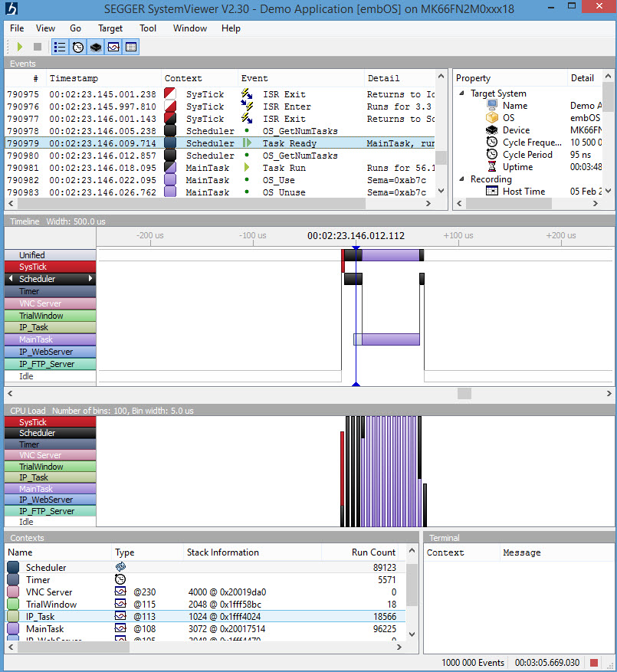Toggle the Events list window icon

coord(60,47)
